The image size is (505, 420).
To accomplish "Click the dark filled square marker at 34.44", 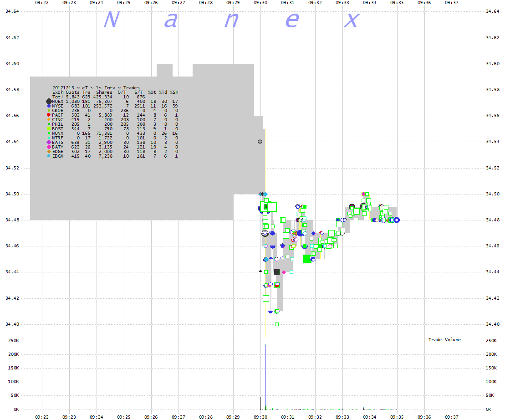I will point(277,272).
